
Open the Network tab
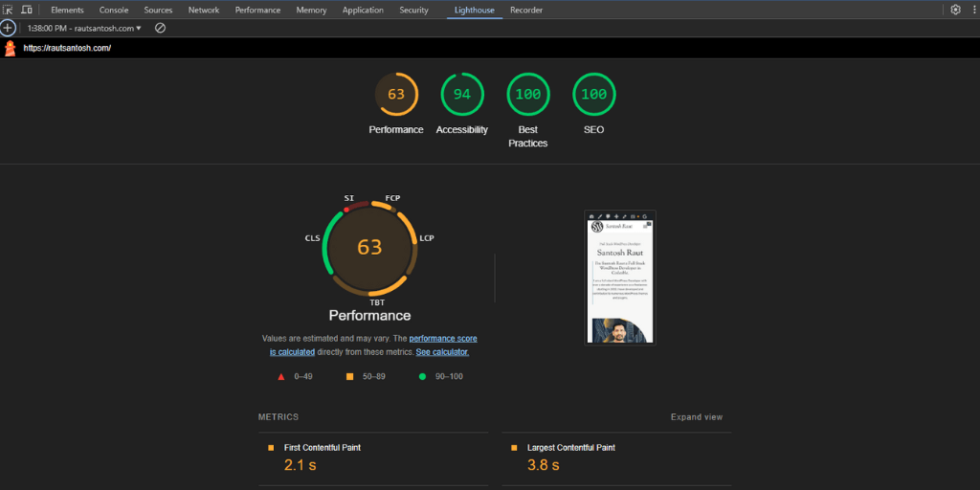[204, 10]
